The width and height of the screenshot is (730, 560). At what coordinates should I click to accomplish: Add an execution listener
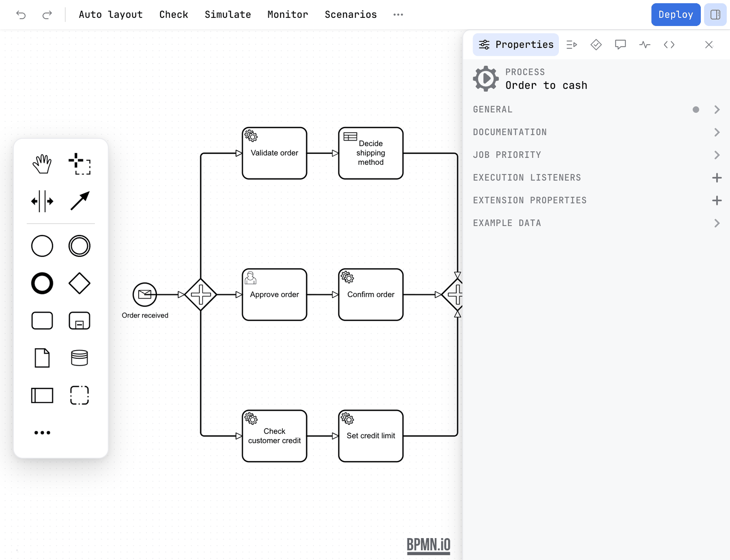coord(717,178)
